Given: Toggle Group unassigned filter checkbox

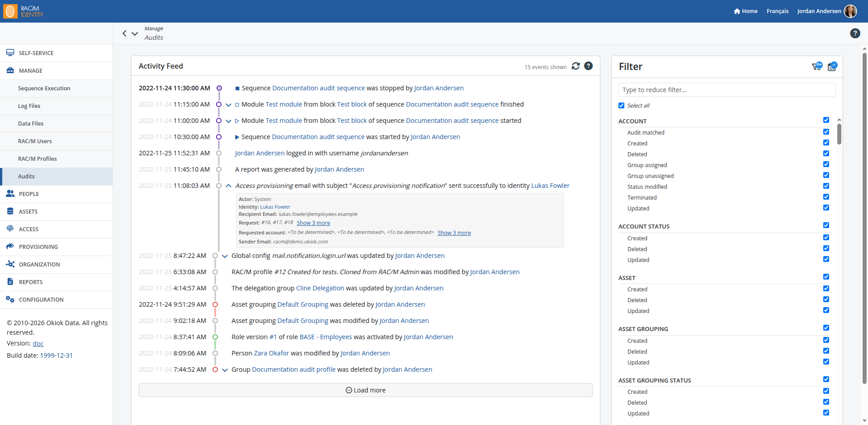Looking at the screenshot, I should (x=826, y=175).
